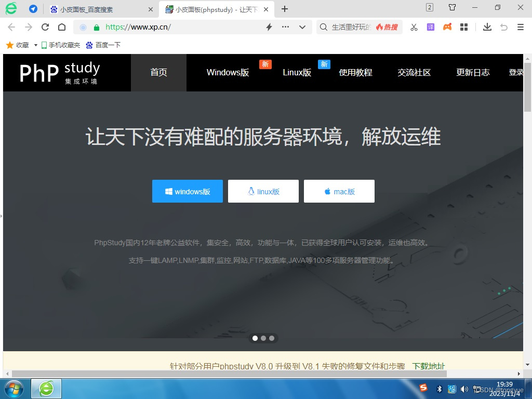Open the application grid icon in toolbar

point(464,27)
